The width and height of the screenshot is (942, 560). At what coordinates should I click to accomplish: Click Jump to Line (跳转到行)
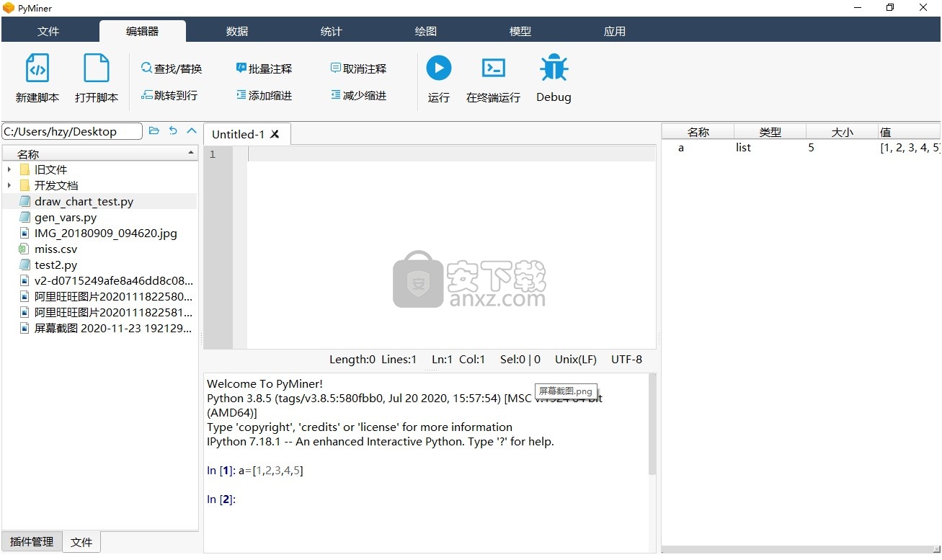[169, 95]
